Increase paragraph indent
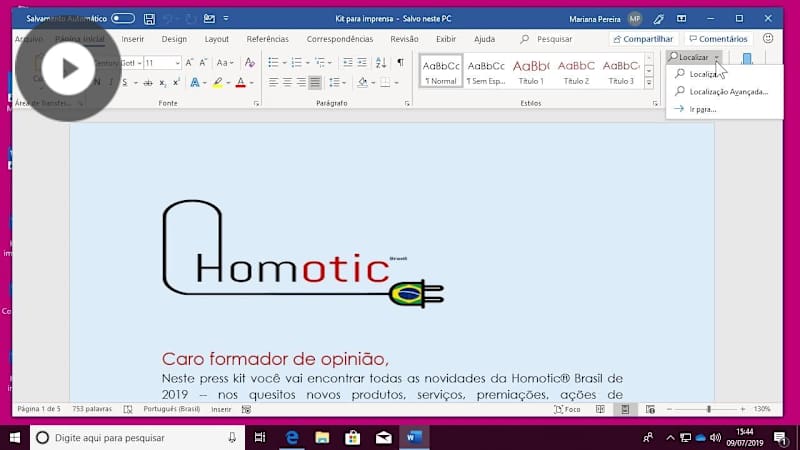The height and width of the screenshot is (450, 800). tap(362, 63)
